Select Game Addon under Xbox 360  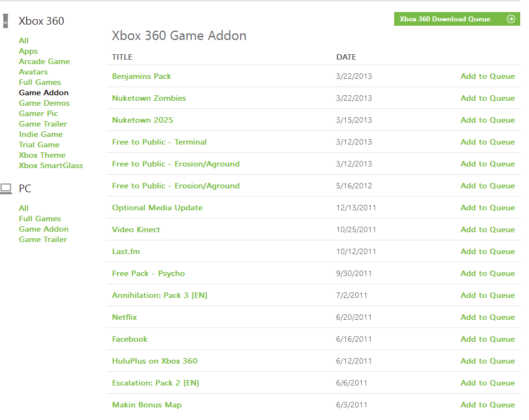[x=43, y=93]
